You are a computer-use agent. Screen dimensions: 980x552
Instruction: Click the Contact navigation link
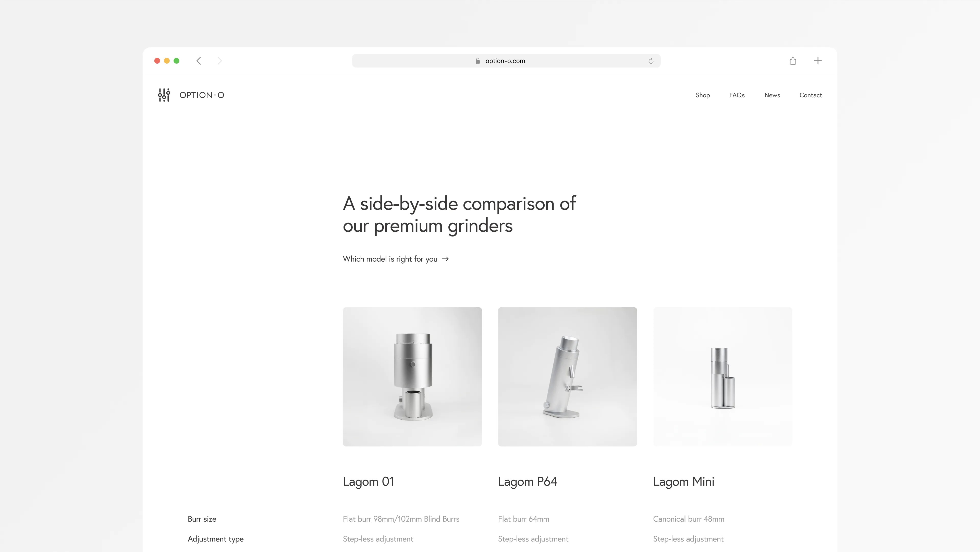810,95
